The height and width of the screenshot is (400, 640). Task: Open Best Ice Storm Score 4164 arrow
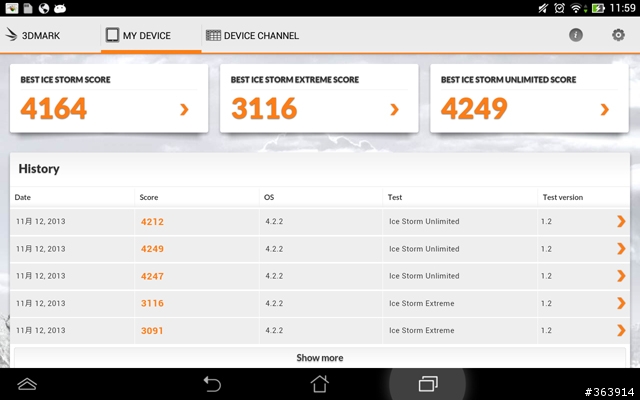click(184, 109)
